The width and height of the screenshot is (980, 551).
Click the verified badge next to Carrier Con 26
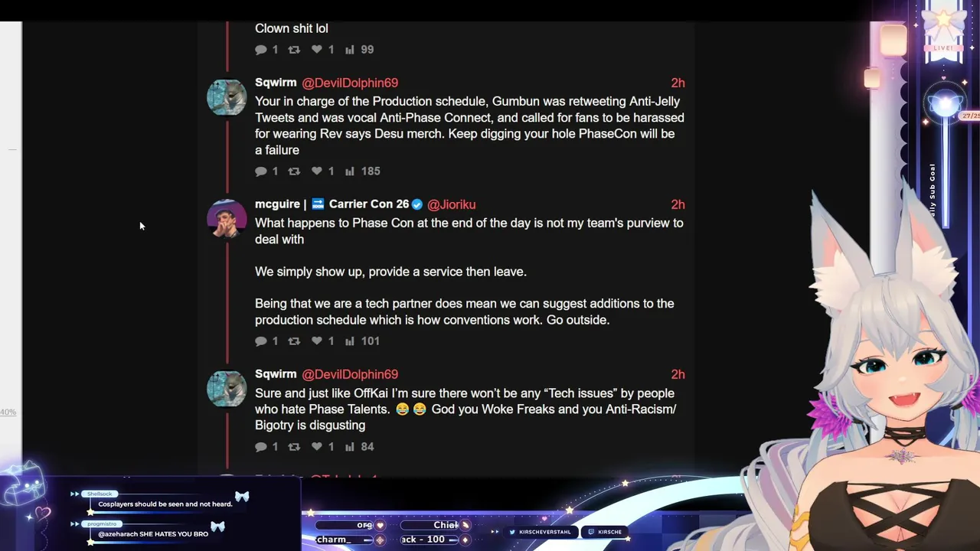[417, 204]
